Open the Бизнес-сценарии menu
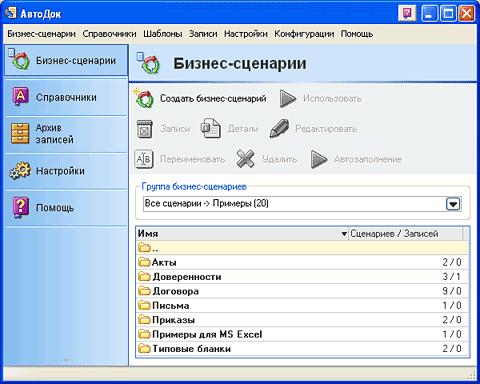The width and height of the screenshot is (480, 384). [41, 34]
